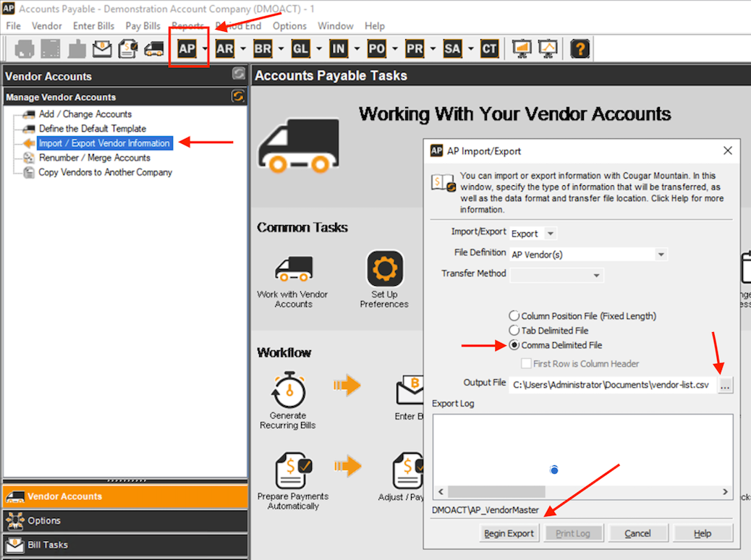Expand the PO toolbar icon dropdown arrow
Image resolution: width=751 pixels, height=560 pixels.
[x=394, y=48]
